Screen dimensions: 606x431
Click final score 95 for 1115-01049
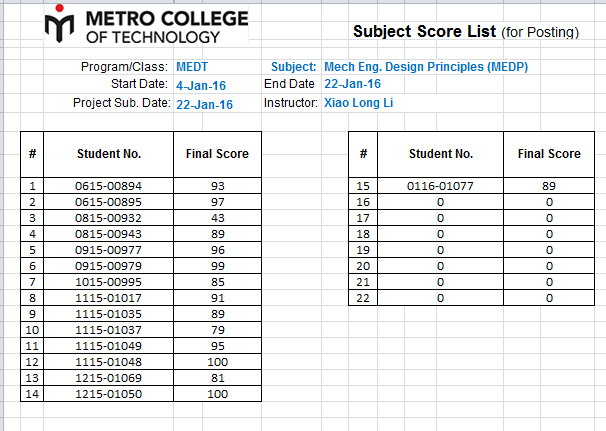point(217,346)
